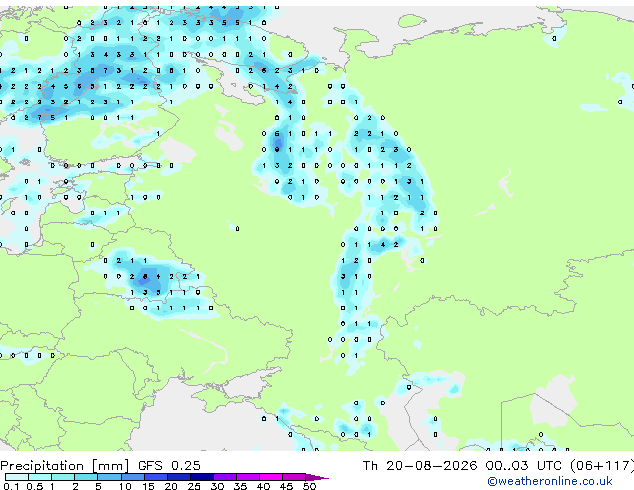The height and width of the screenshot is (490, 634).
Task: Select the 5 mm legend color swatch
Action: [109, 477]
